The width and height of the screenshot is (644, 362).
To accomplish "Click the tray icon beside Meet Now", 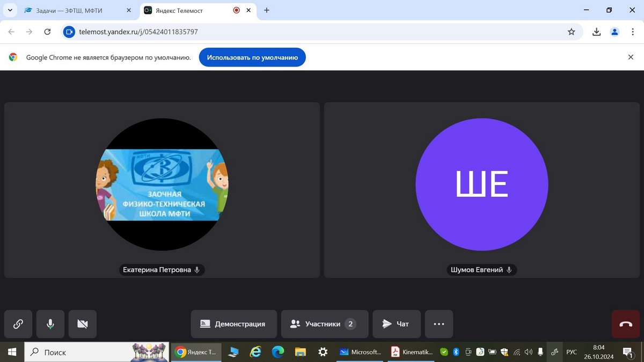I will click(480, 352).
